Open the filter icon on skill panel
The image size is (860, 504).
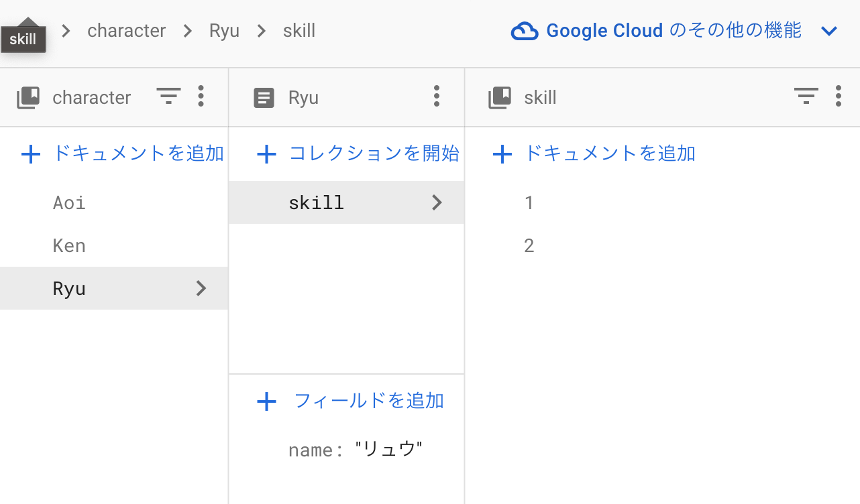pos(806,97)
